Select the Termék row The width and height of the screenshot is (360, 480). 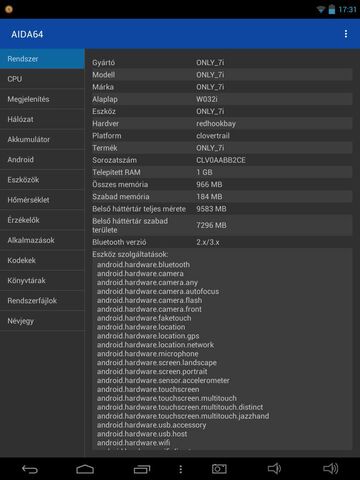click(x=222, y=148)
